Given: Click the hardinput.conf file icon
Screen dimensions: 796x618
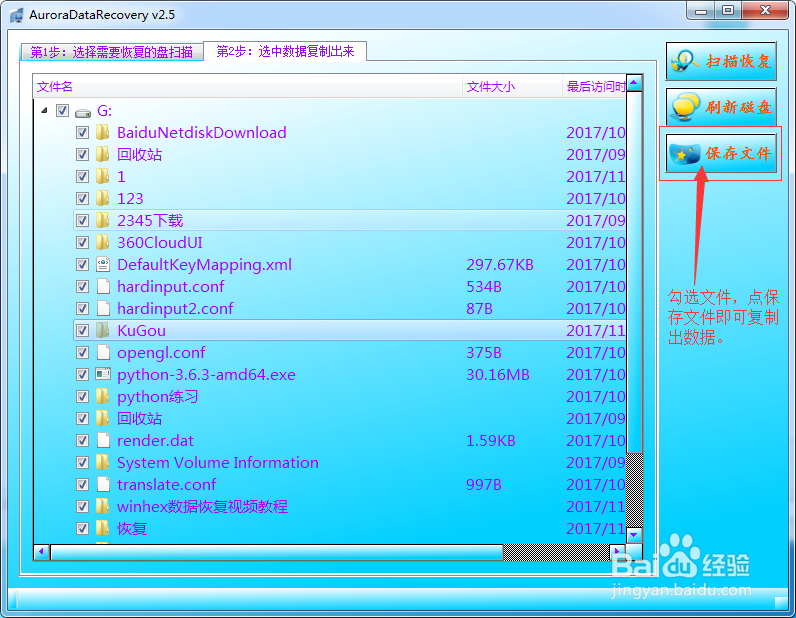Looking at the screenshot, I should [103, 286].
